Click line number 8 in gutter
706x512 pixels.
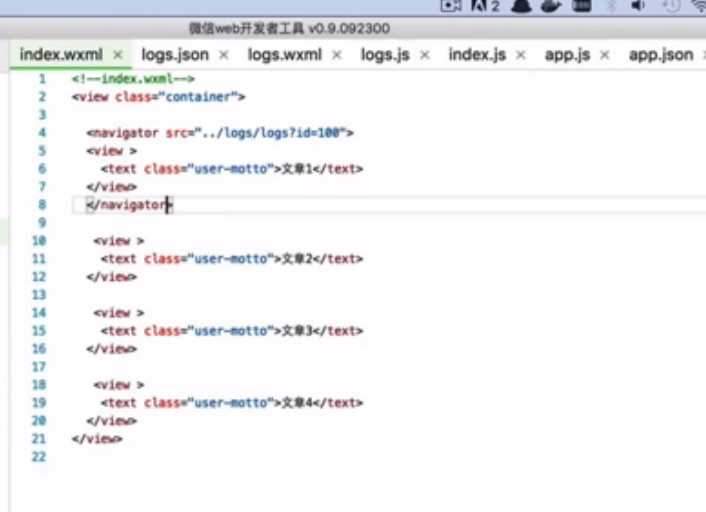pyautogui.click(x=42, y=205)
